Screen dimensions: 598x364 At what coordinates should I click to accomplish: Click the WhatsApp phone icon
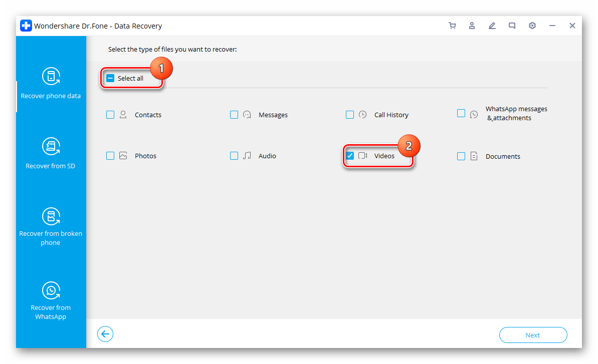(474, 114)
